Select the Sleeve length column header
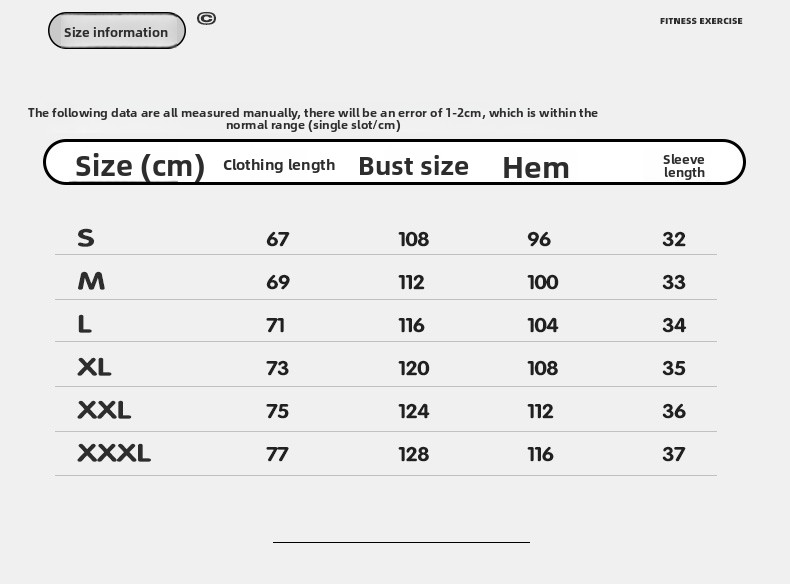The image size is (790, 584). [684, 166]
